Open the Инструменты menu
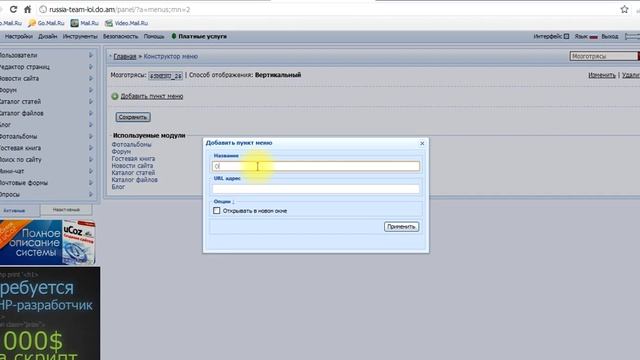The height and width of the screenshot is (360, 640). (80, 36)
